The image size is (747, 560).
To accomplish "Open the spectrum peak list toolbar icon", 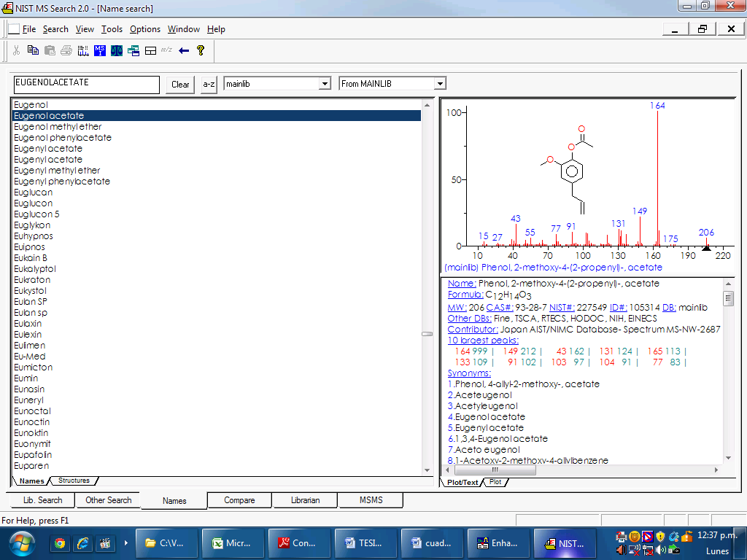I will click(83, 50).
